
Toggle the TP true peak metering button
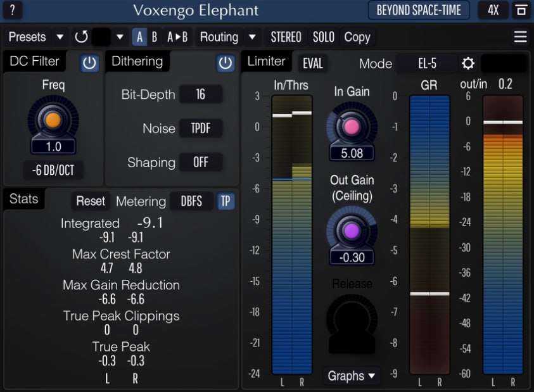click(226, 201)
